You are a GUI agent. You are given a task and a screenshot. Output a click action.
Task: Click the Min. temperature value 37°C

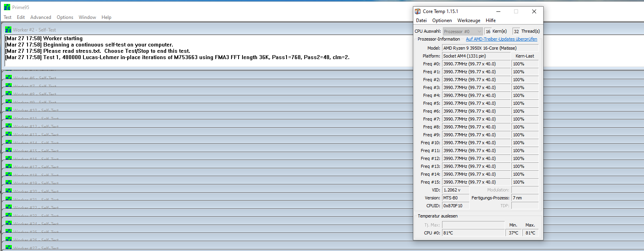point(514,233)
